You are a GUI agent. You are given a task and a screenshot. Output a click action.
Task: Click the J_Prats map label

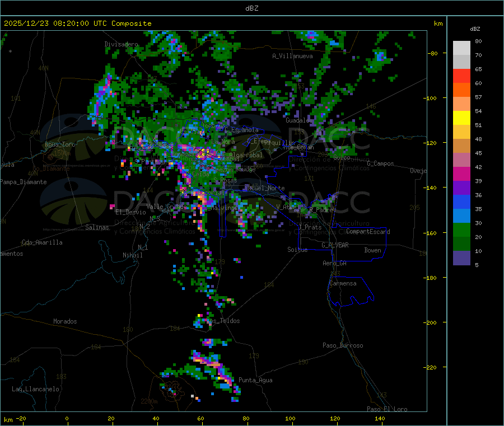(x=310, y=227)
